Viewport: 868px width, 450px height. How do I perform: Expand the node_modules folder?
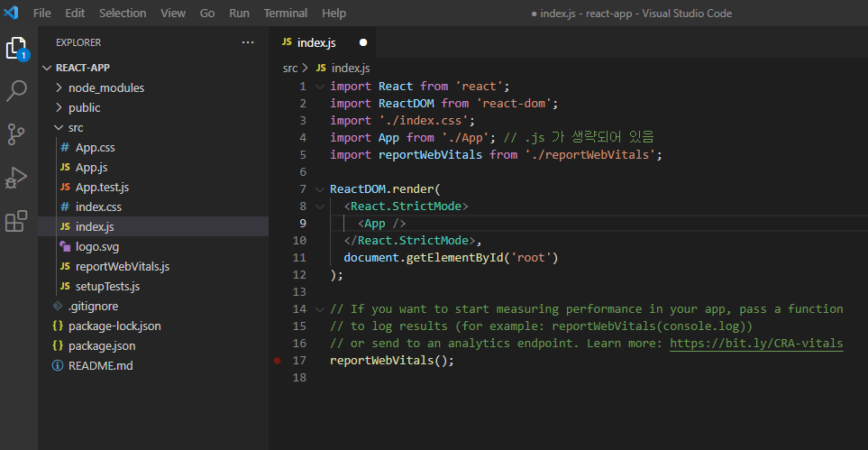[x=59, y=87]
